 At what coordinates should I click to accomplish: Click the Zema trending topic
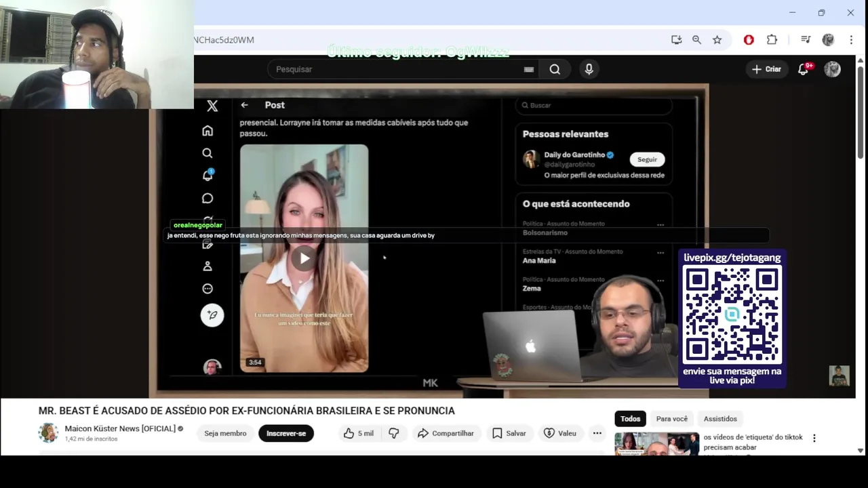[532, 288]
